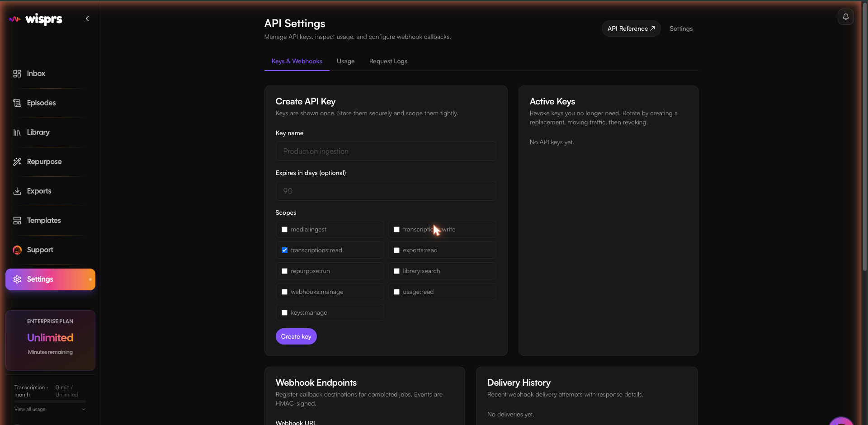Screen dimensions: 868x425
Task: Switch to the Usage tab
Action: pos(346,61)
